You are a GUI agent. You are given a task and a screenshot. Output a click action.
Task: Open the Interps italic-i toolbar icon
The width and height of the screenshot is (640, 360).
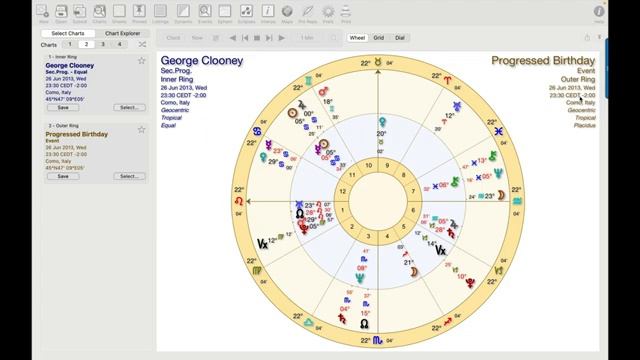click(x=268, y=12)
